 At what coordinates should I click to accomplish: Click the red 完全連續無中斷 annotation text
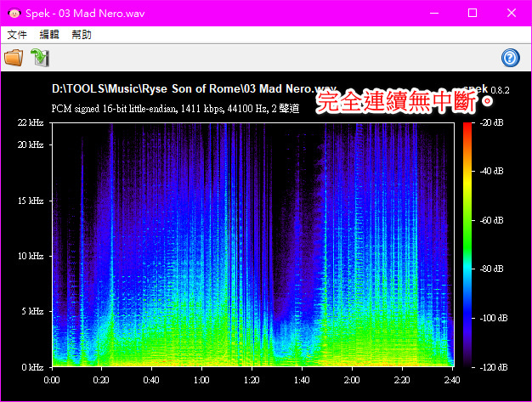click(405, 102)
